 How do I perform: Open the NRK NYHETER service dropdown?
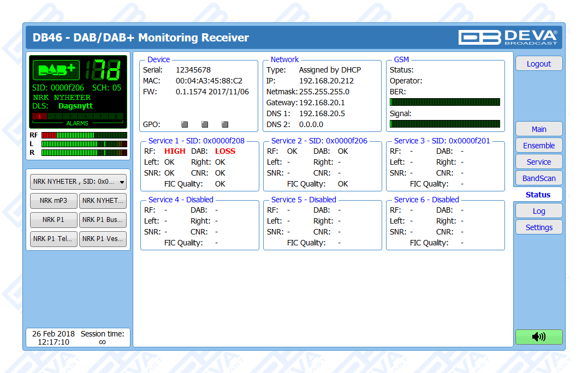pos(79,182)
